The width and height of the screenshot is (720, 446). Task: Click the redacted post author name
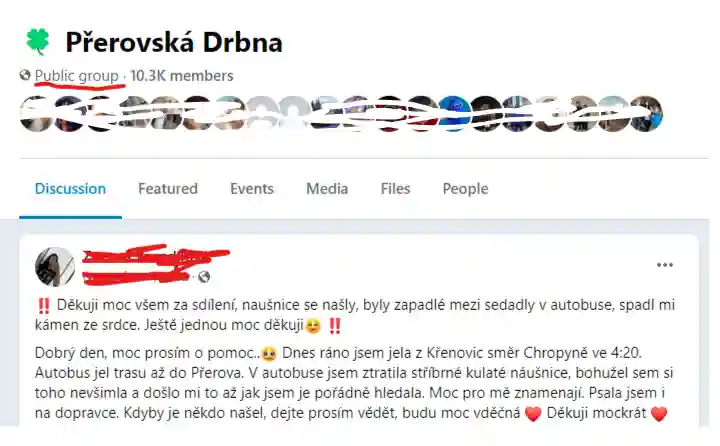155,265
